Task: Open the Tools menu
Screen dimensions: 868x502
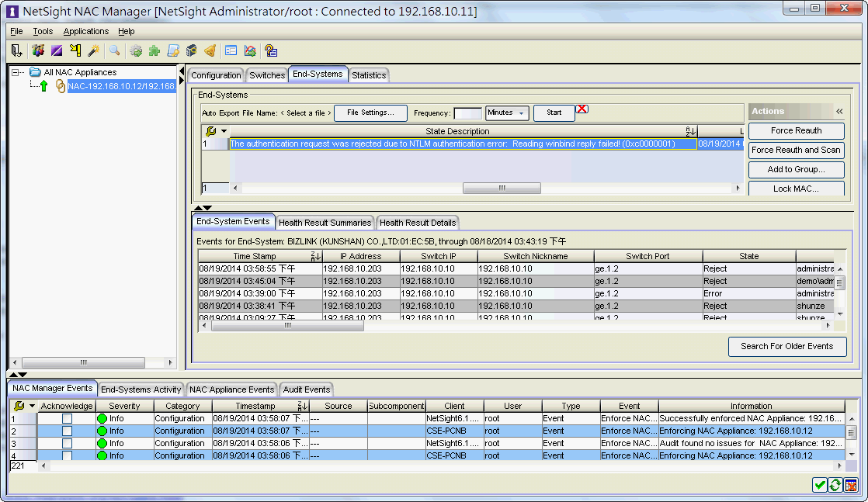Action: [43, 31]
